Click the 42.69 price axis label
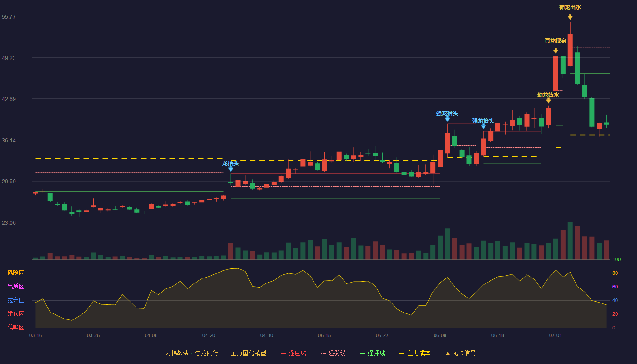 9,99
